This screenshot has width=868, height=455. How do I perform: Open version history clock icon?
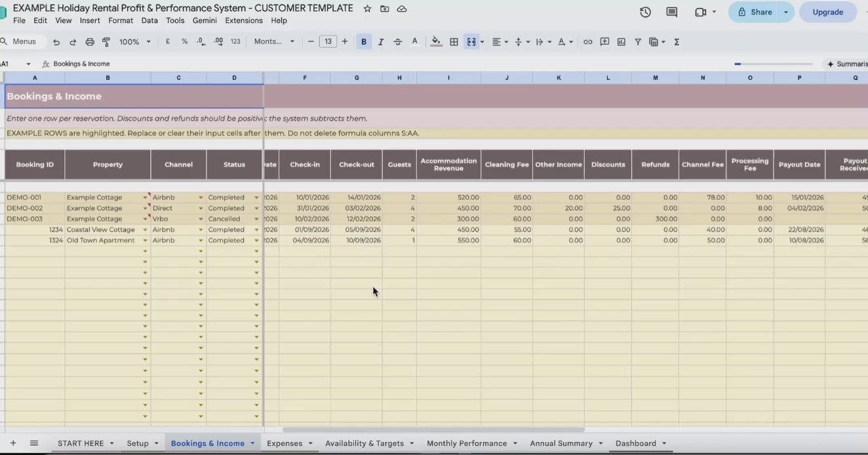pos(646,12)
